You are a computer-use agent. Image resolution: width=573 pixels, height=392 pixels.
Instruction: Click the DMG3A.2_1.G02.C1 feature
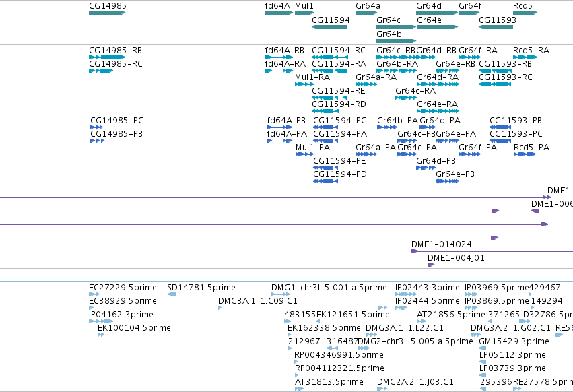(x=476, y=335)
